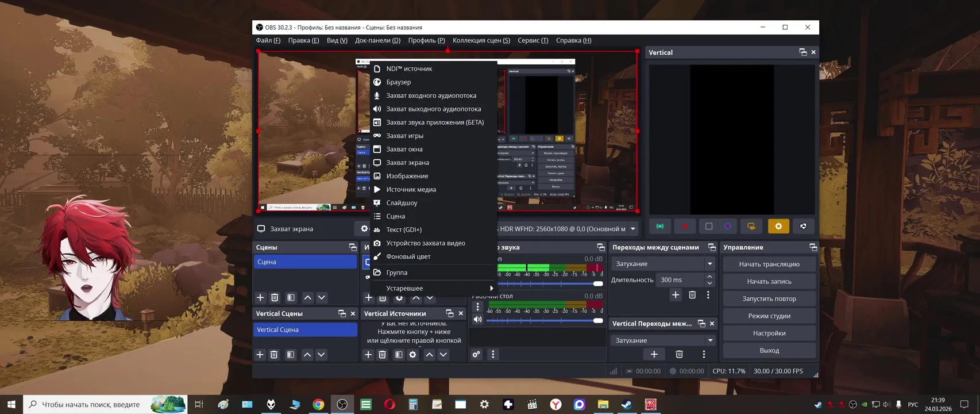This screenshot has height=414, width=980.
Task: Open the orange virtual camera button in Vertical dock
Action: click(751, 226)
